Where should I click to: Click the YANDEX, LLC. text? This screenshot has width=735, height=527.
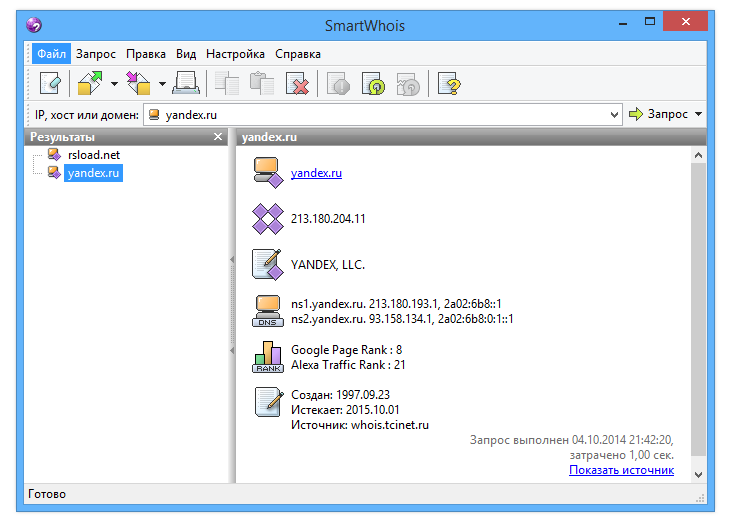point(328,265)
